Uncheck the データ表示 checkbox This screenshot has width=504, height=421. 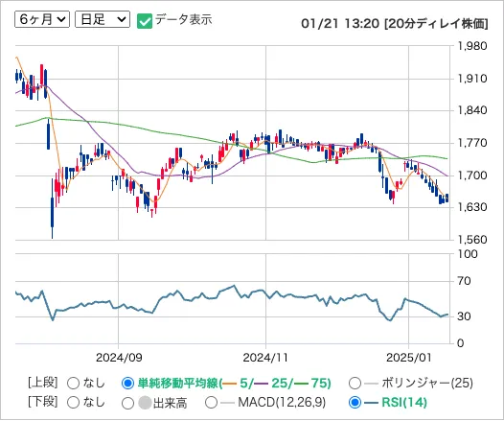[145, 21]
